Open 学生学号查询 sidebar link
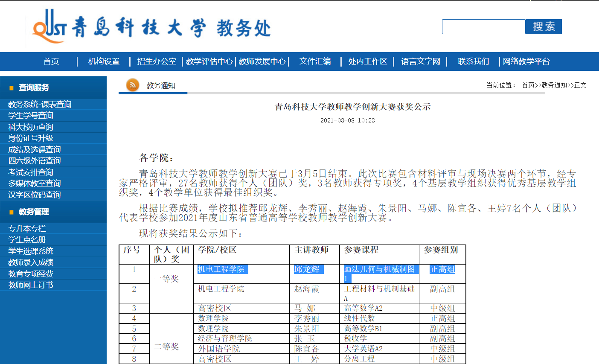599x364 pixels. point(31,116)
